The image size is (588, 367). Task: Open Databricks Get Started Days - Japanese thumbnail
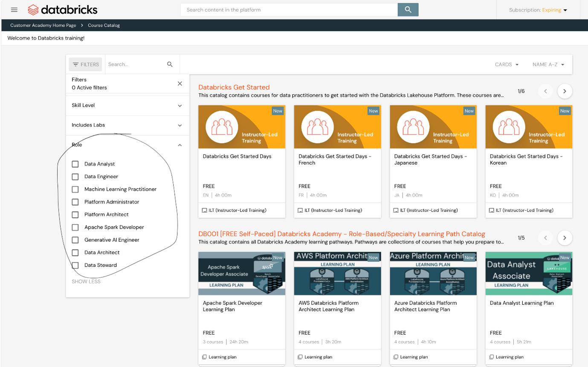(433, 127)
